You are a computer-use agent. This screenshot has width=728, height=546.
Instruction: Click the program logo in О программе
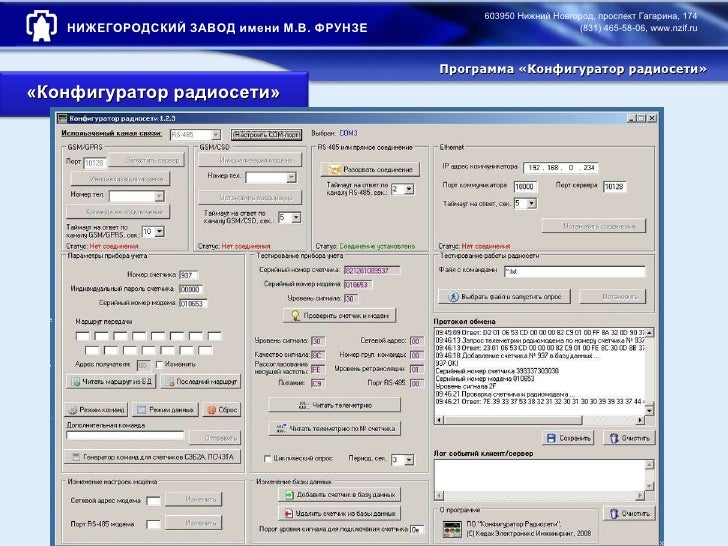[x=452, y=529]
